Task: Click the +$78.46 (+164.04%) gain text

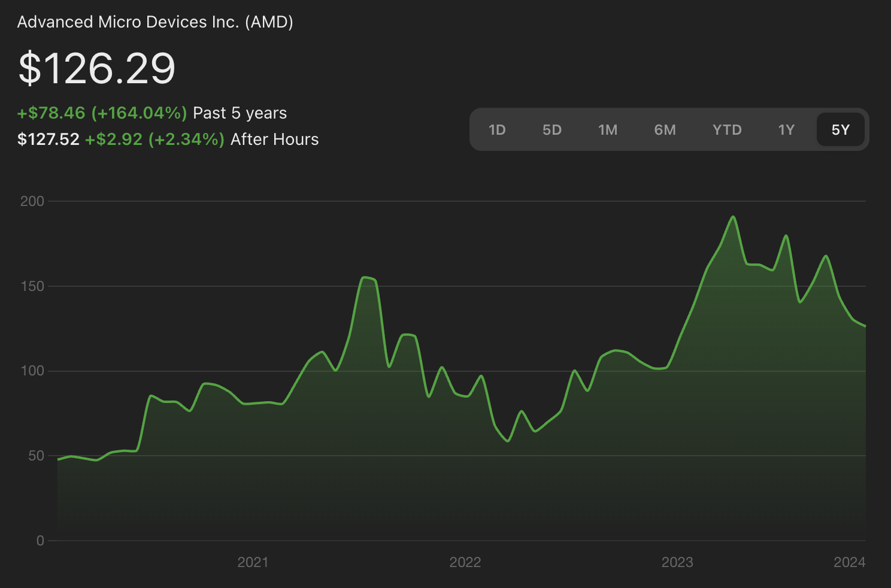Action: tap(102, 113)
